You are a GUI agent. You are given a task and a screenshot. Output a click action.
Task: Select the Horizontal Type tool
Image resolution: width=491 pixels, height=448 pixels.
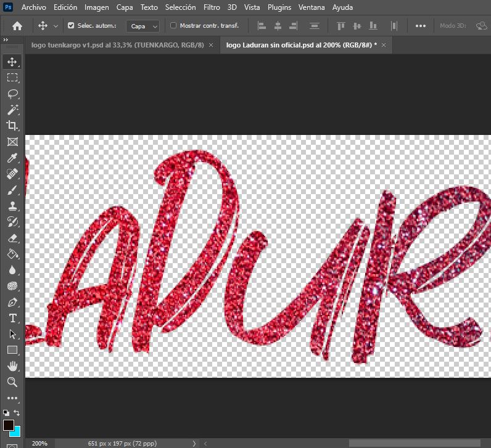pyautogui.click(x=12, y=318)
